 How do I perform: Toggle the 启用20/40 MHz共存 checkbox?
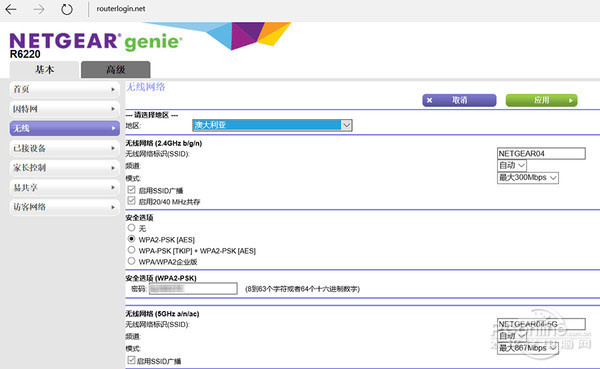(131, 201)
